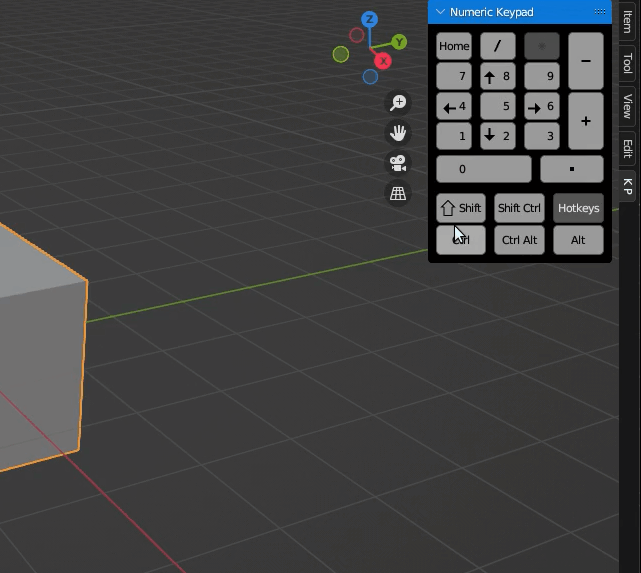This screenshot has width=641, height=573.
Task: Toggle the camera view icon
Action: click(x=398, y=163)
